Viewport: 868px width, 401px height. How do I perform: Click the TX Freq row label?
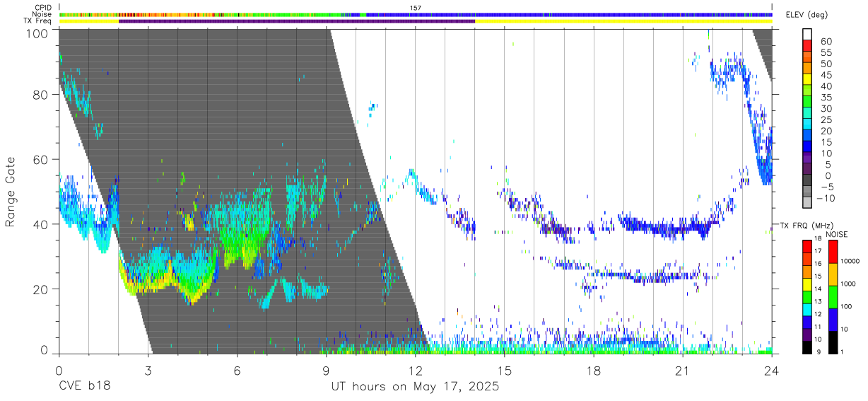click(x=38, y=21)
